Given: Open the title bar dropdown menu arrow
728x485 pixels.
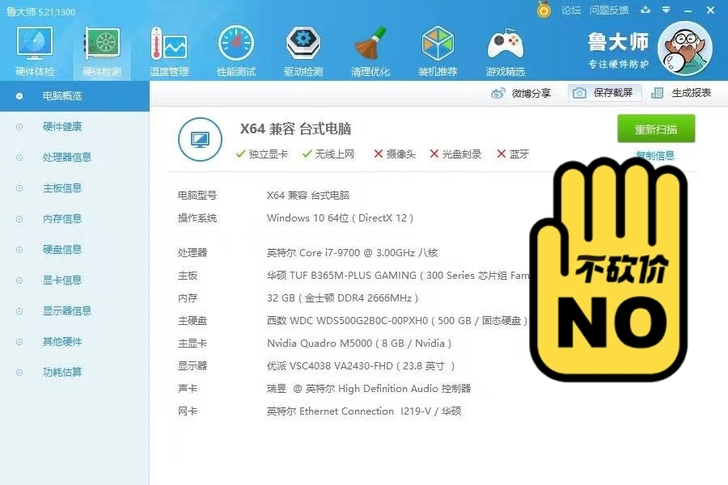Looking at the screenshot, I should 666,10.
